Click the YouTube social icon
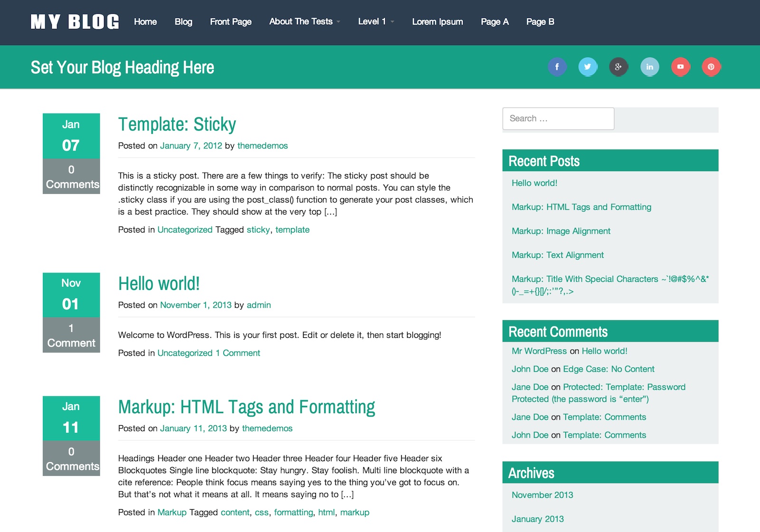 680,67
